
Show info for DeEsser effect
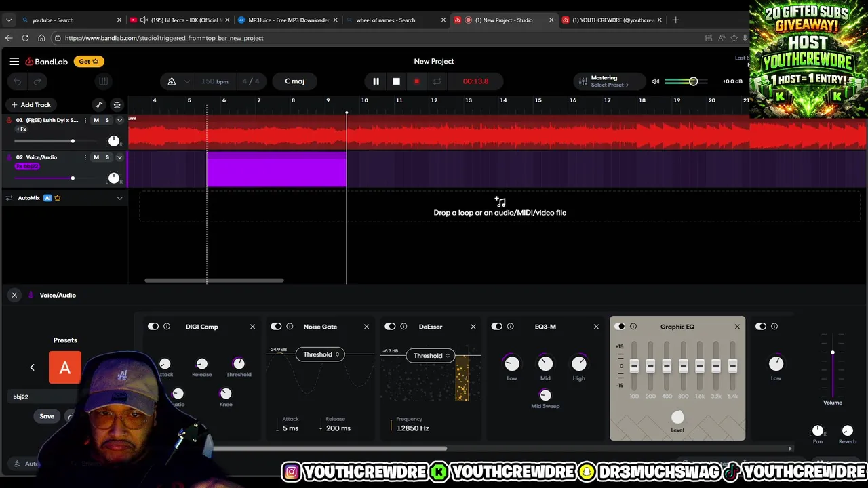[x=403, y=327]
